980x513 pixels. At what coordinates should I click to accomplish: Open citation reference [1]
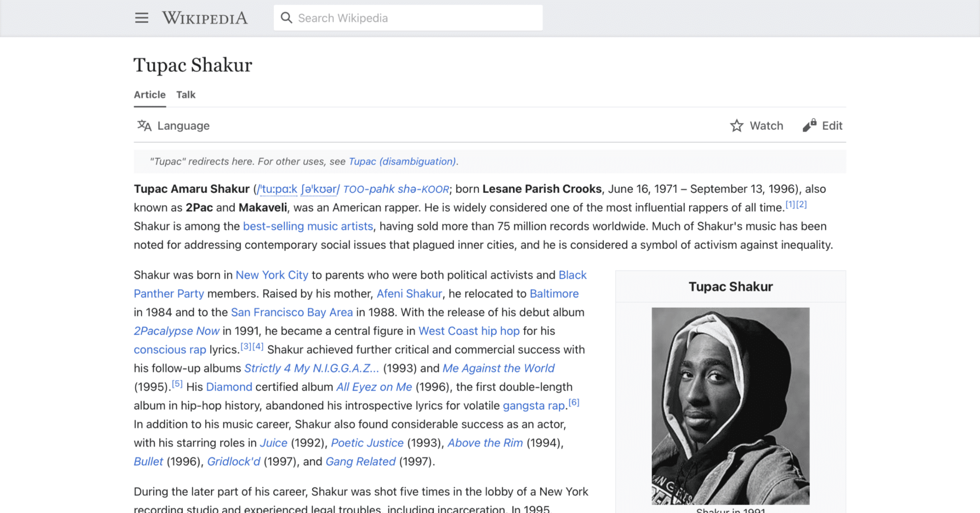pos(790,204)
